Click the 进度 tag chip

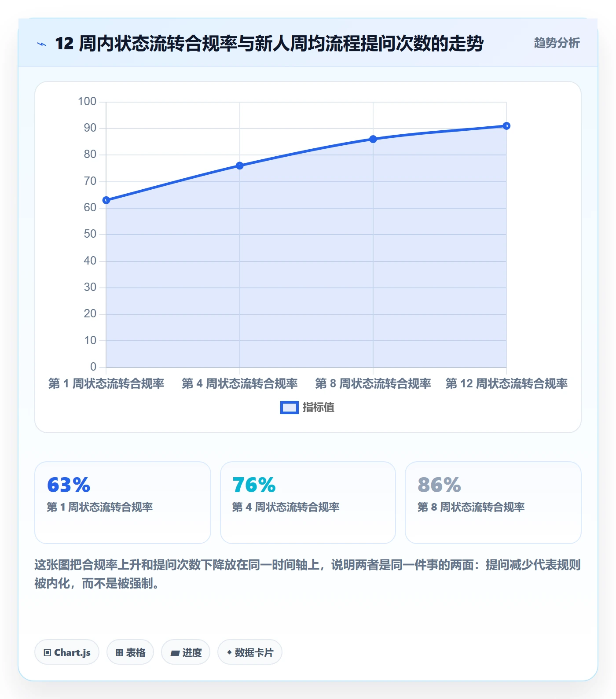186,652
